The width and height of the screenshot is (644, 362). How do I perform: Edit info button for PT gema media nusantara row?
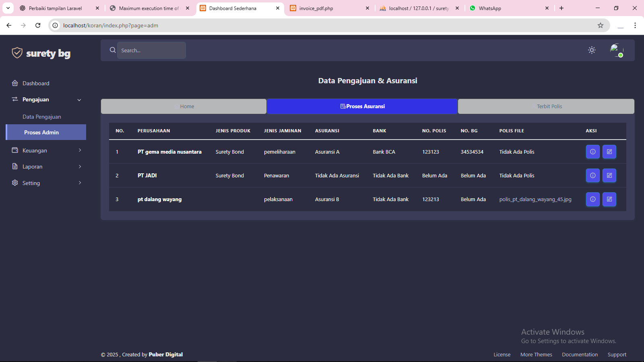[609, 152]
